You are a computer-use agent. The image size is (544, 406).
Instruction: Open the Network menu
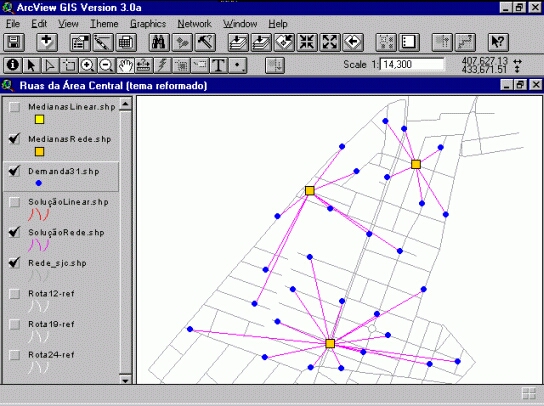194,24
